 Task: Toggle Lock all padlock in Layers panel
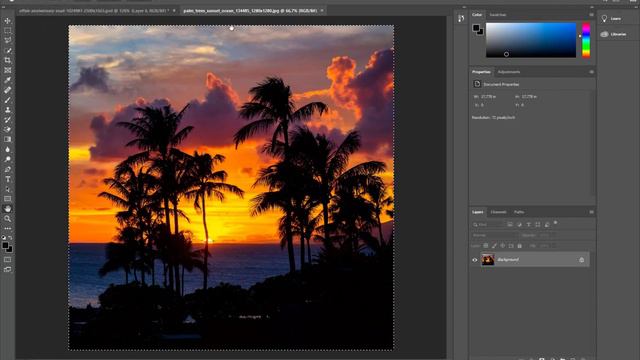pos(520,246)
